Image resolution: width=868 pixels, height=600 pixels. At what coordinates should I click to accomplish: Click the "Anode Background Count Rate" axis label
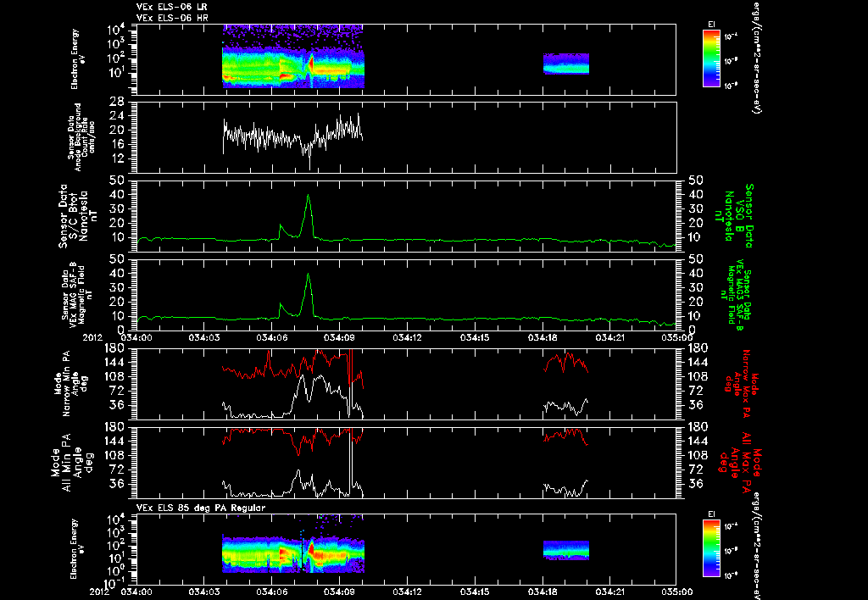(x=81, y=136)
